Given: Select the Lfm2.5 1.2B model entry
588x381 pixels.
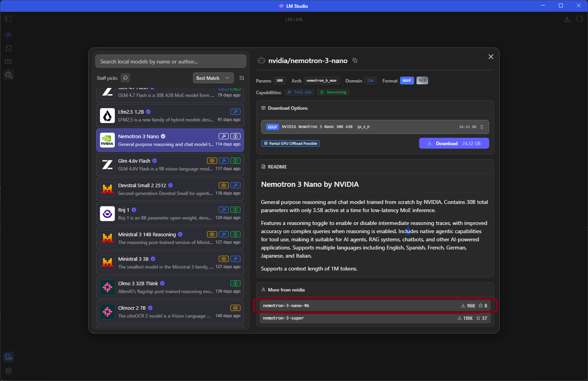Looking at the screenshot, I should click(170, 116).
